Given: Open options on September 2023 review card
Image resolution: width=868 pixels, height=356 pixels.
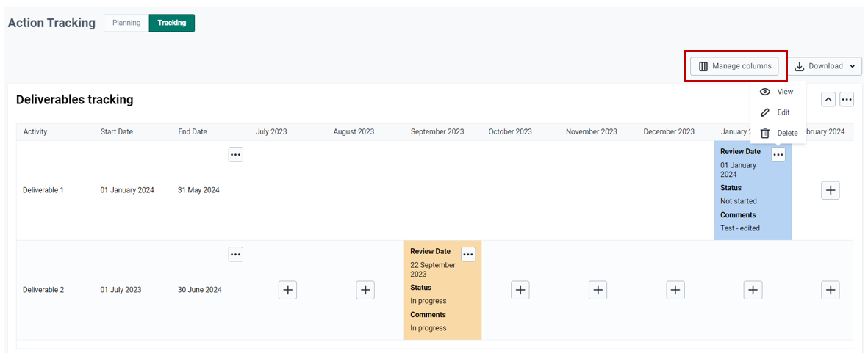Looking at the screenshot, I should point(468,254).
